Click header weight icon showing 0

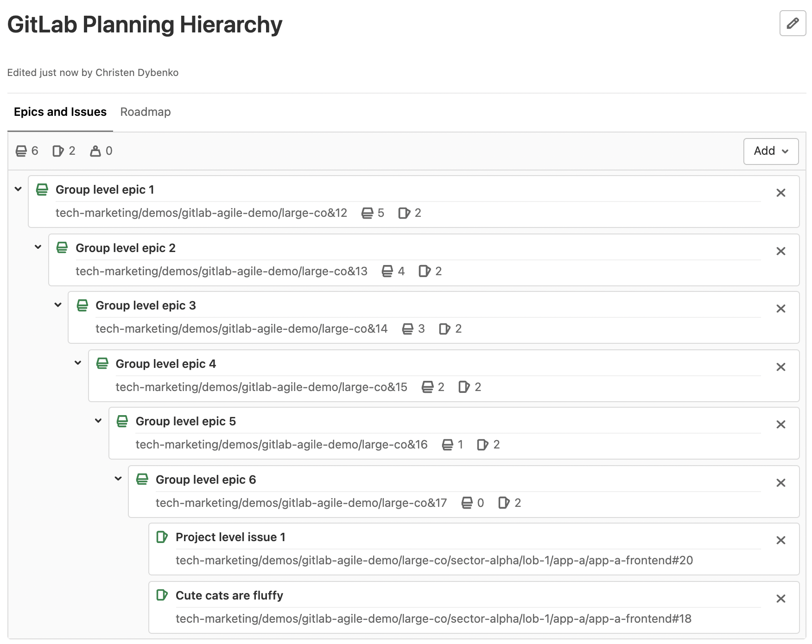pyautogui.click(x=95, y=151)
